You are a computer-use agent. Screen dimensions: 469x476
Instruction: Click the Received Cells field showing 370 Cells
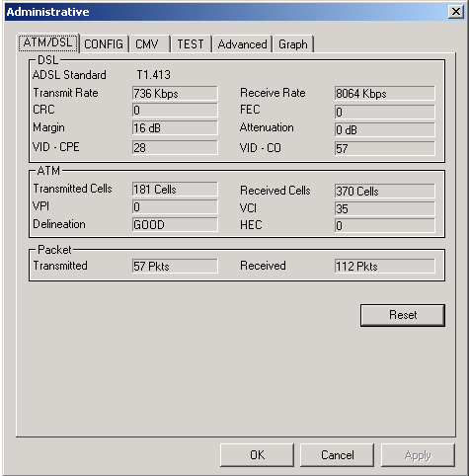click(x=384, y=191)
